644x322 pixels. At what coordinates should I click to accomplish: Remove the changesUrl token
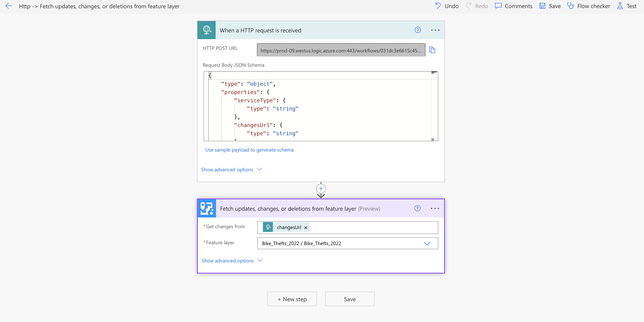(305, 227)
